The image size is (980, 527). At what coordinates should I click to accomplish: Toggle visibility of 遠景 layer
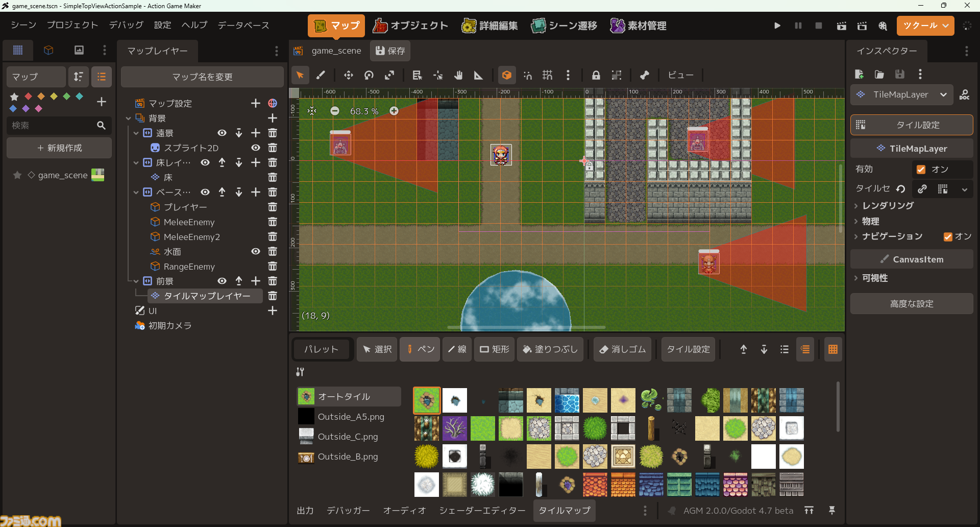222,133
